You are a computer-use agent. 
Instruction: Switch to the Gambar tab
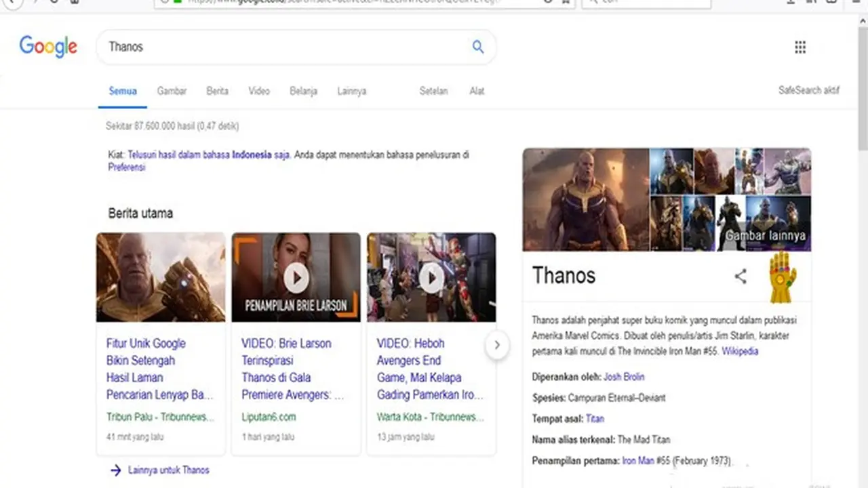click(x=172, y=91)
